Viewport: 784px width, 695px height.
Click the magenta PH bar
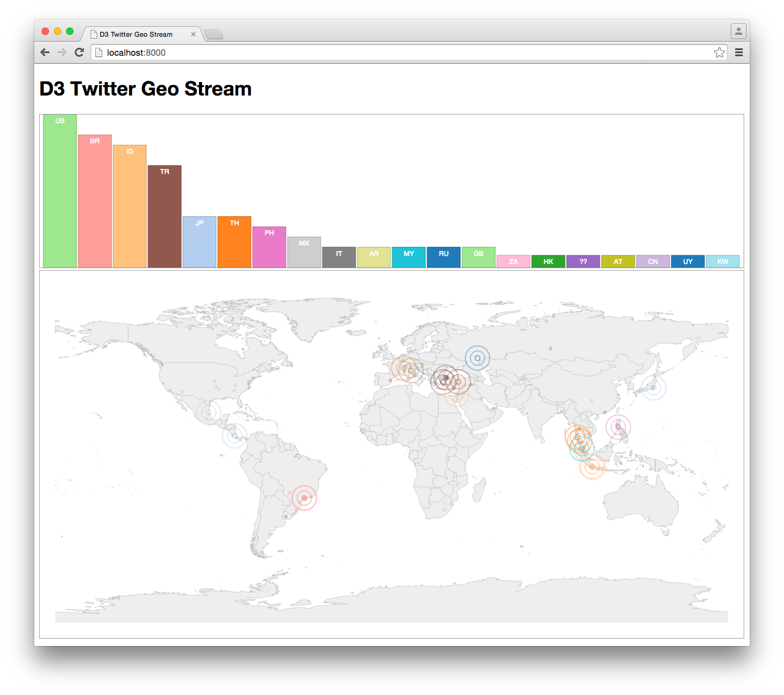(x=269, y=247)
